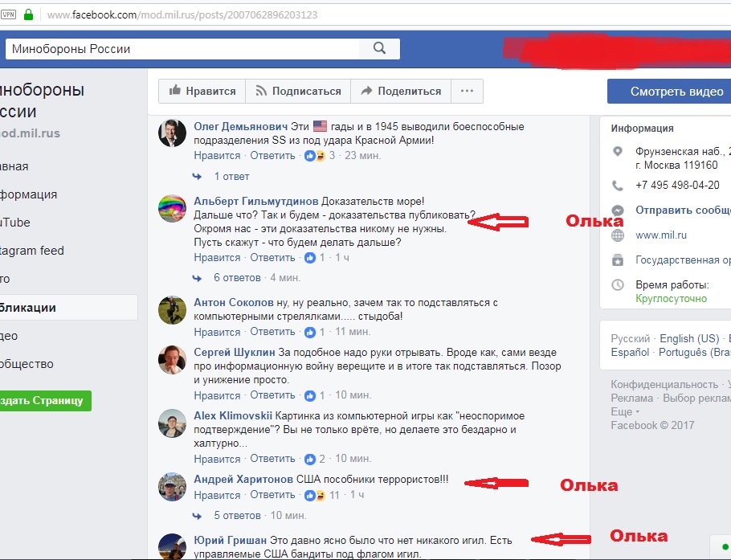The width and height of the screenshot is (731, 560).
Task: Click the messenger icon by Отправить сообщение
Action: 618,211
